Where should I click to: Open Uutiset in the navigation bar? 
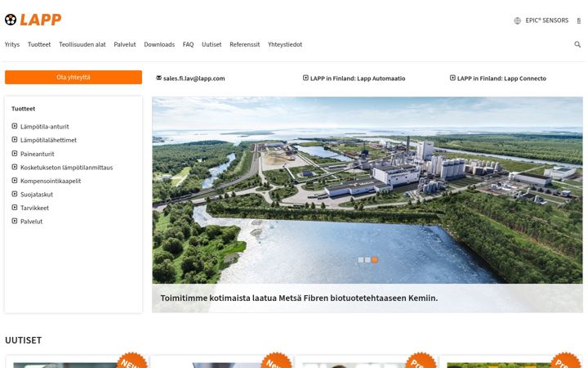pyautogui.click(x=212, y=44)
